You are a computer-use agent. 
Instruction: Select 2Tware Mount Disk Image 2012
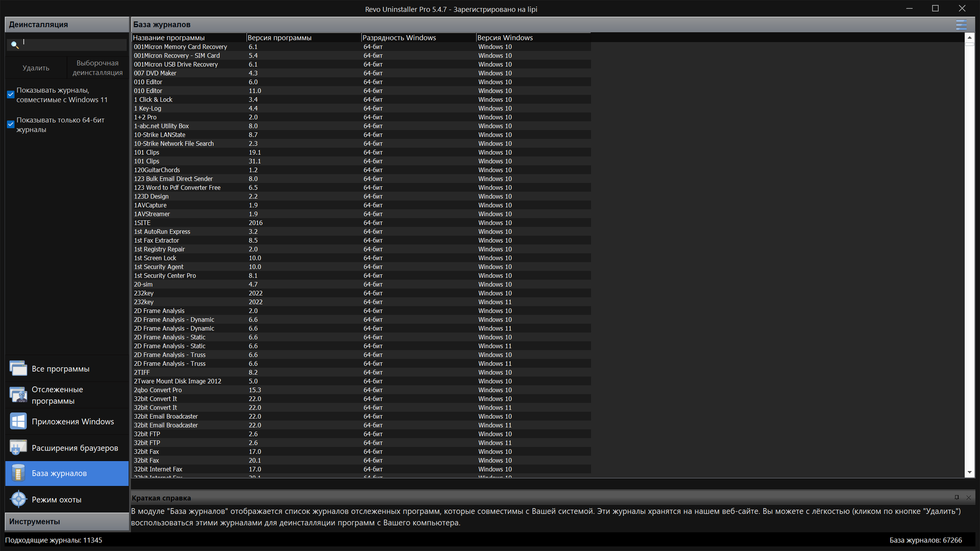tap(361, 381)
